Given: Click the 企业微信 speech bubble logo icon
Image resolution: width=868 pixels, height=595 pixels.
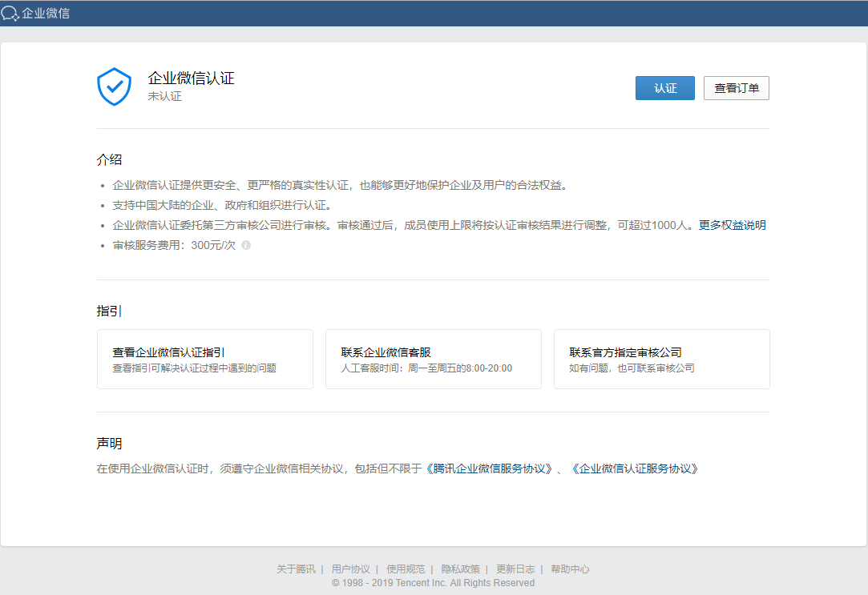Looking at the screenshot, I should 11,13.
